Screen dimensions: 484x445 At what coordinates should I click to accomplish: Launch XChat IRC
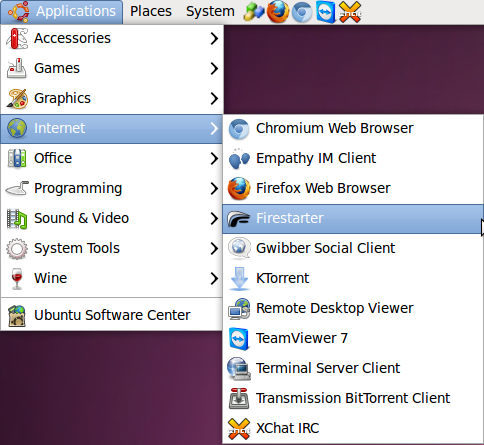tap(353, 429)
